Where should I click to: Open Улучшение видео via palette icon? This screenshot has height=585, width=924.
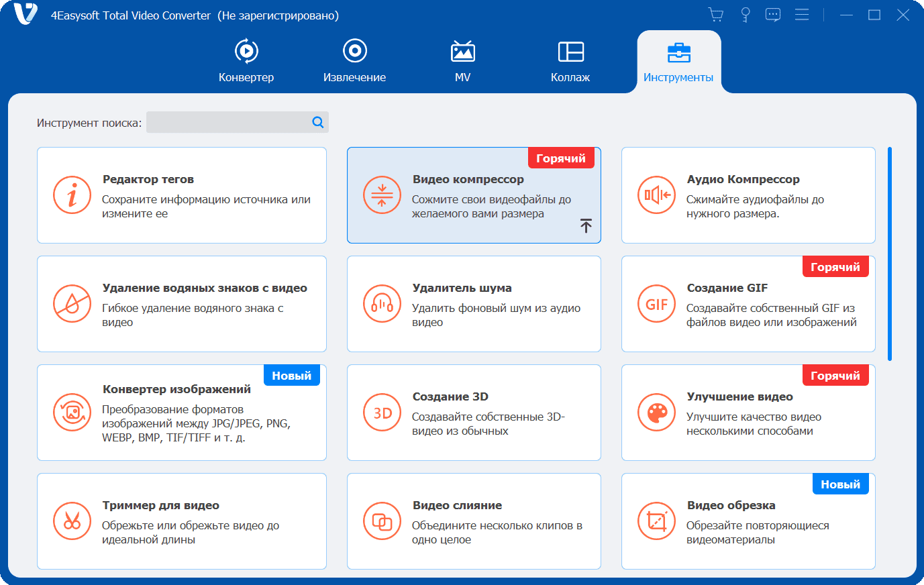pos(656,413)
